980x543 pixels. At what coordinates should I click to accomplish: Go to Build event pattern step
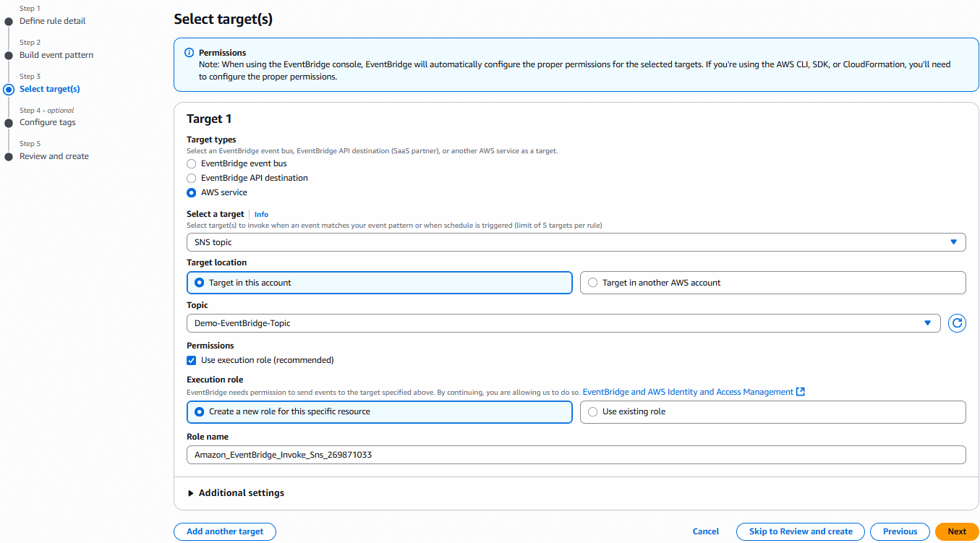[x=56, y=55]
